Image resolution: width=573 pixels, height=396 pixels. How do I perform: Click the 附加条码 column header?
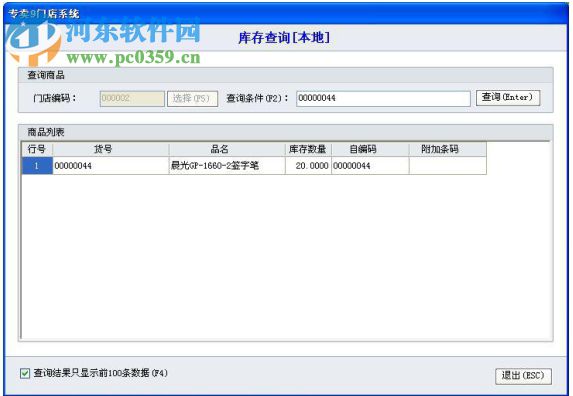coord(447,149)
